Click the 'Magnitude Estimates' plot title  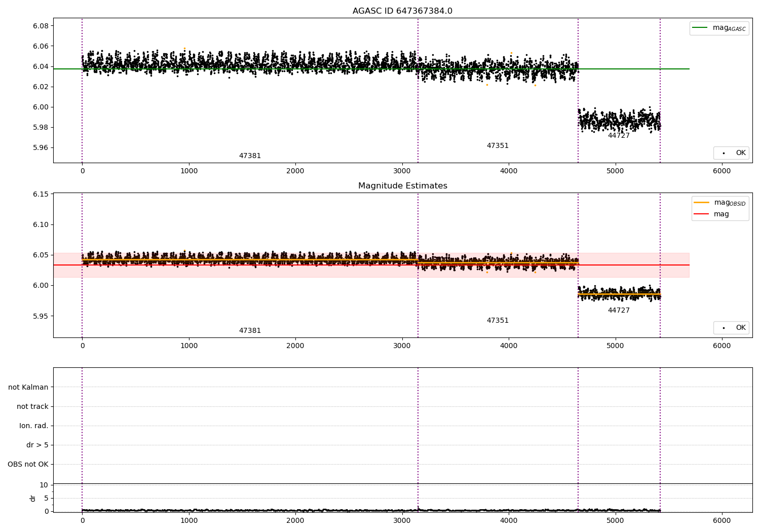(x=402, y=186)
